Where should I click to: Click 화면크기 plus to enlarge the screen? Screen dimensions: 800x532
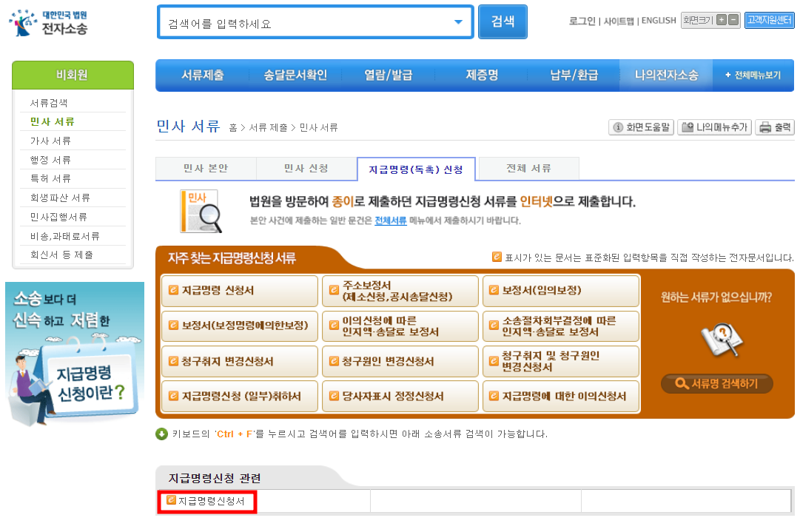[x=721, y=19]
